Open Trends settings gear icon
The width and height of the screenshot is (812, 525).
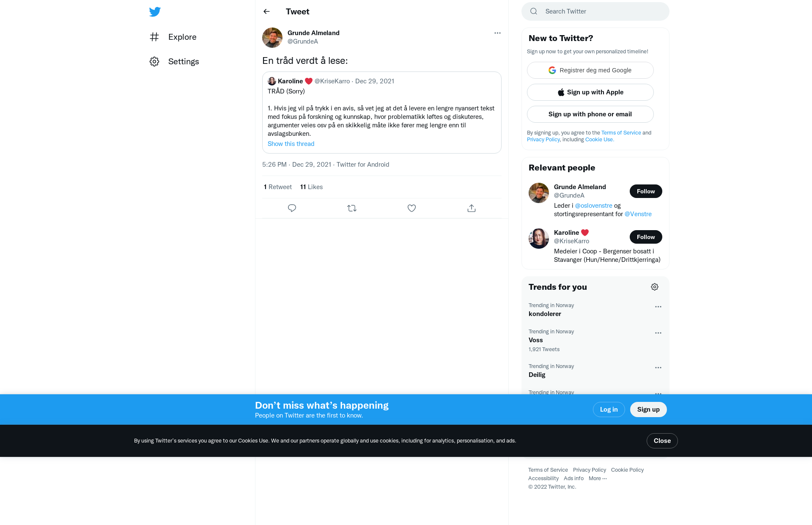point(655,287)
